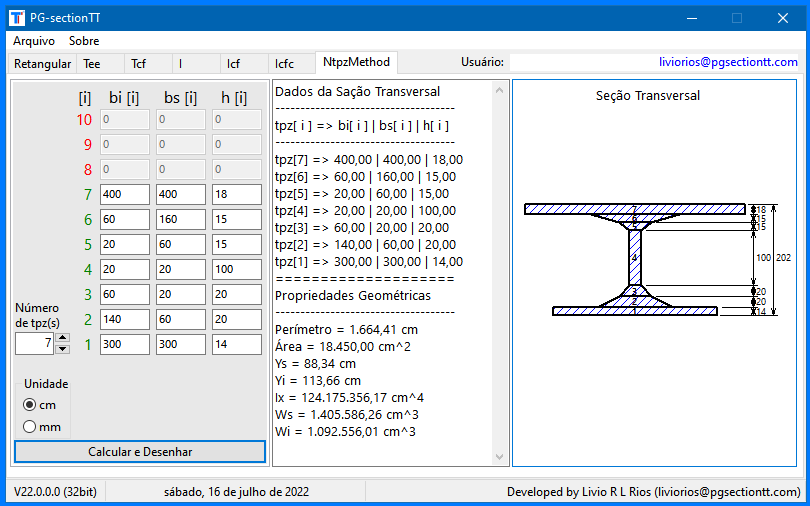Viewport: 810px width, 506px height.
Task: Click the liviorios@pgsectiontt.com user link
Action: 728,62
